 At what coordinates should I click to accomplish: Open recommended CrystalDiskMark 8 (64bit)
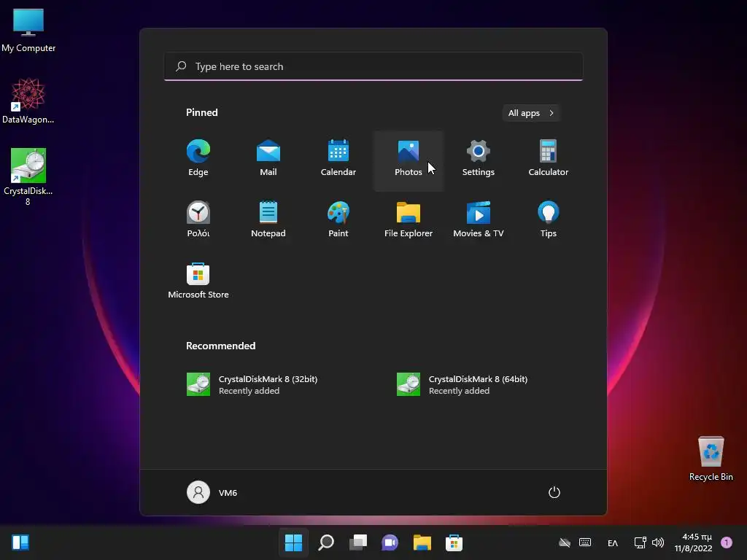[462, 384]
